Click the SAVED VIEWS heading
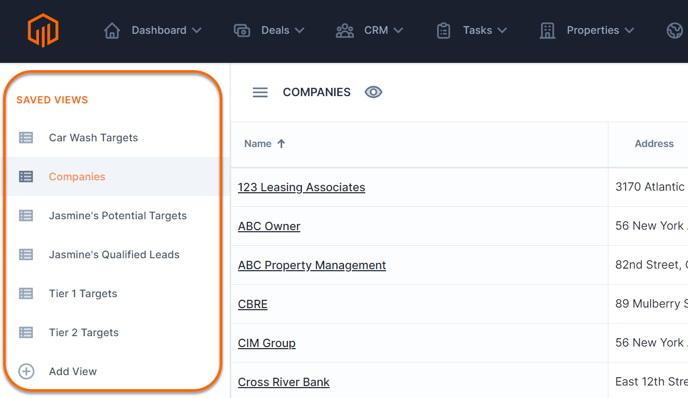Image resolution: width=688 pixels, height=398 pixels. 52,100
